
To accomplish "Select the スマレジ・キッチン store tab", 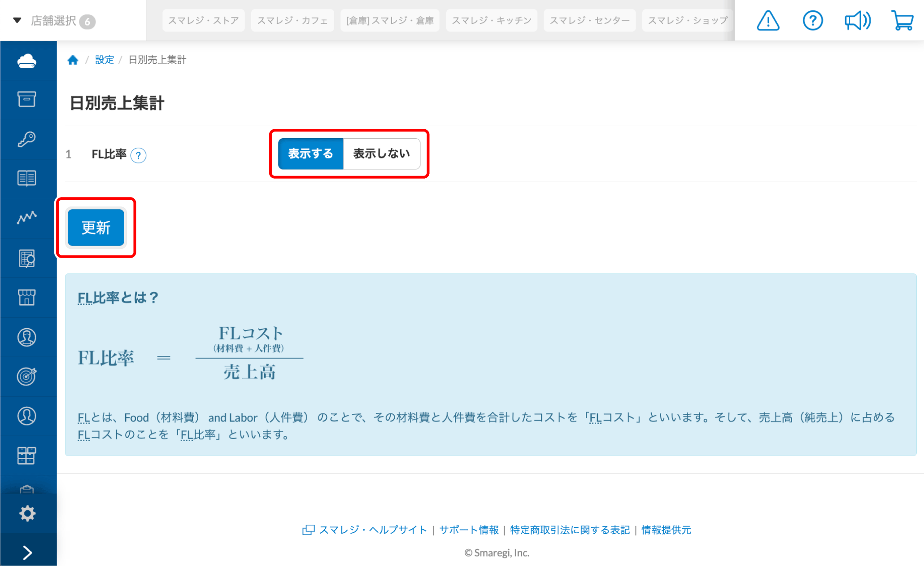I will pyautogui.click(x=491, y=21).
